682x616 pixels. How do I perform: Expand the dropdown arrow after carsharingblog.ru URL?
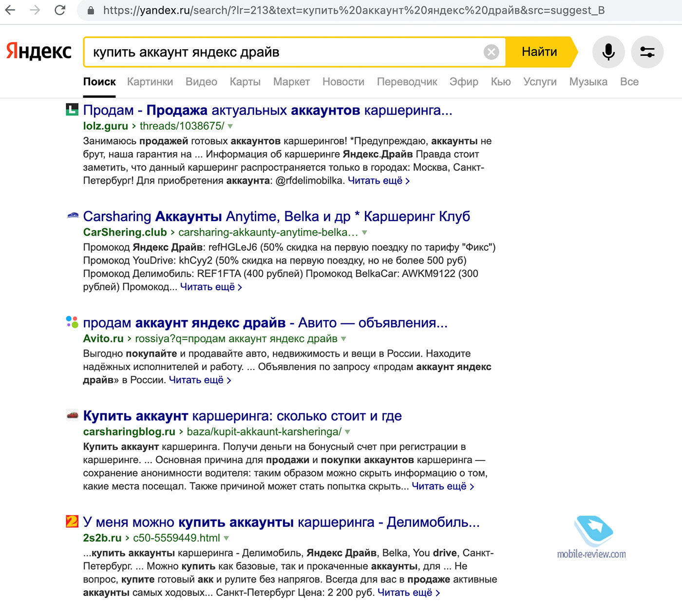tap(348, 432)
